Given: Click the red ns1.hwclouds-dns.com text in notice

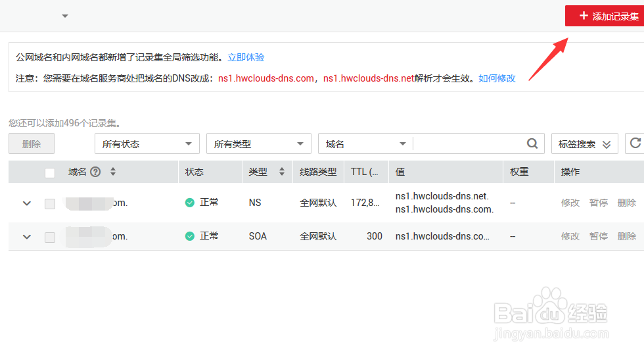Looking at the screenshot, I should click(x=266, y=78).
